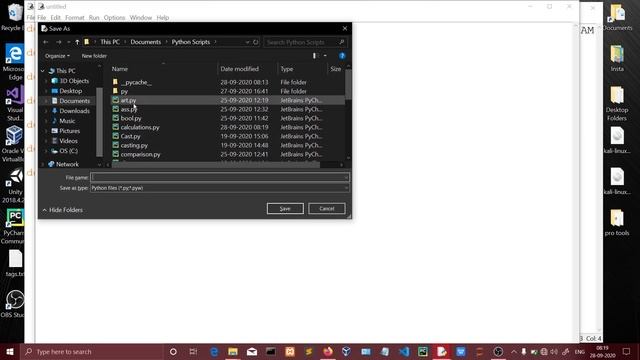Collapse the This PC tree node
This screenshot has height=360, width=640.
coord(43,71)
